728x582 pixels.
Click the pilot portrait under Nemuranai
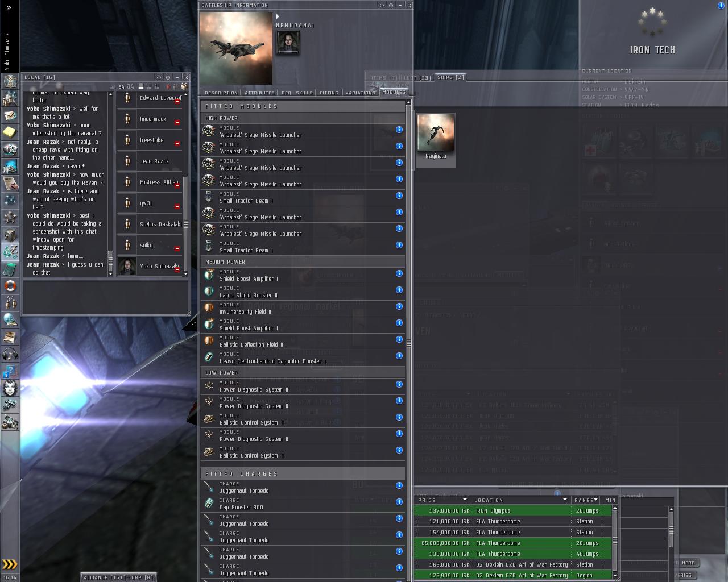(x=288, y=43)
